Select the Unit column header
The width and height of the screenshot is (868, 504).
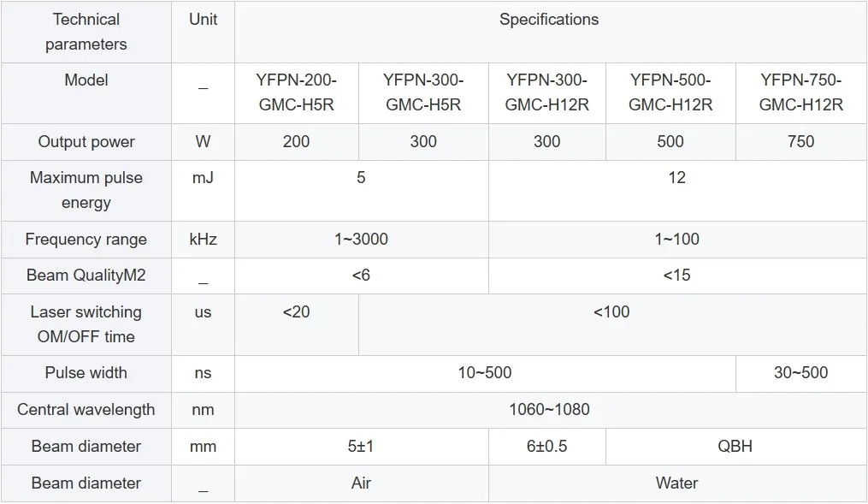tap(204, 32)
